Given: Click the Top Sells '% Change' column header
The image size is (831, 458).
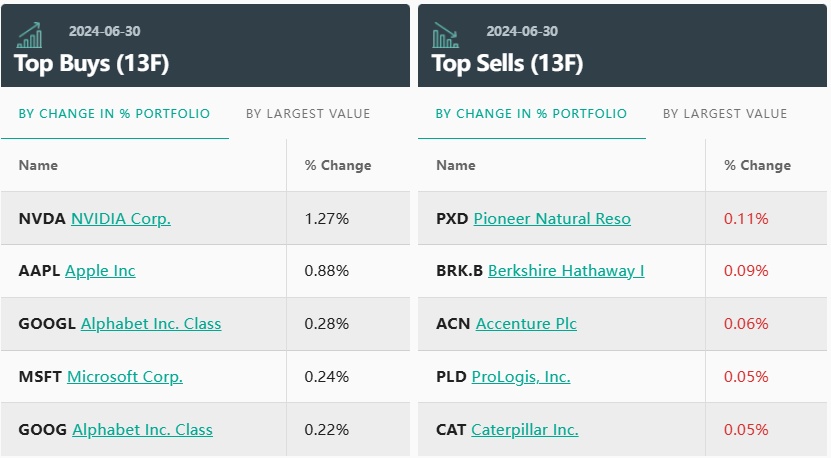Looking at the screenshot, I should point(757,165).
